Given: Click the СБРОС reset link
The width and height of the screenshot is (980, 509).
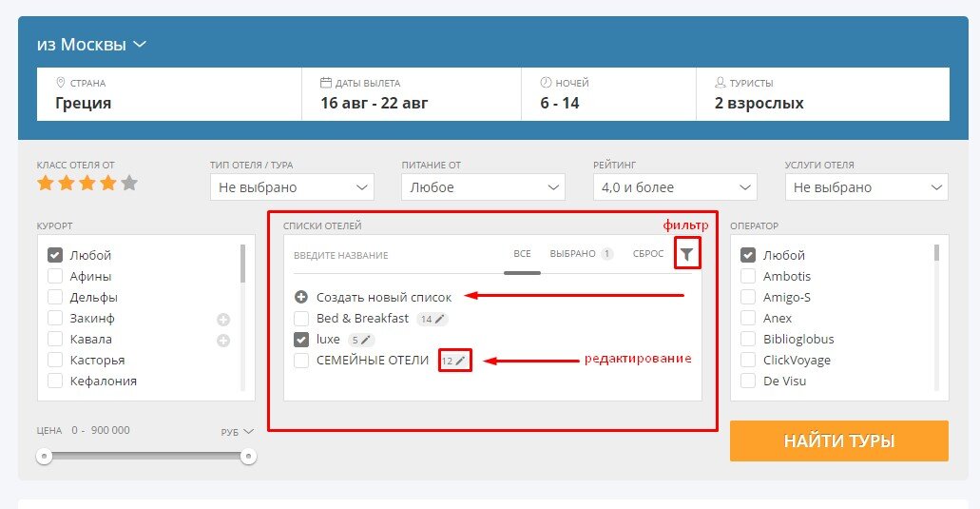Looking at the screenshot, I should pos(648,254).
